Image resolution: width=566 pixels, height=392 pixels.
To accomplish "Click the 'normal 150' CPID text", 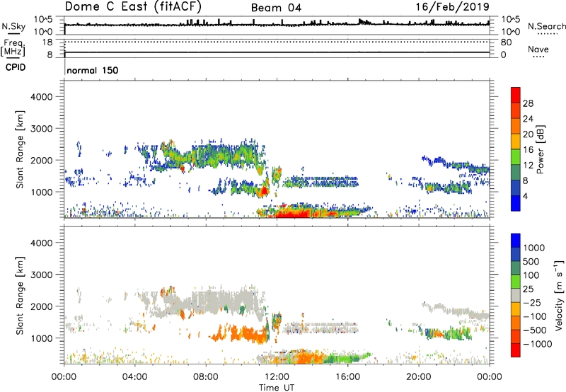I will (x=93, y=70).
